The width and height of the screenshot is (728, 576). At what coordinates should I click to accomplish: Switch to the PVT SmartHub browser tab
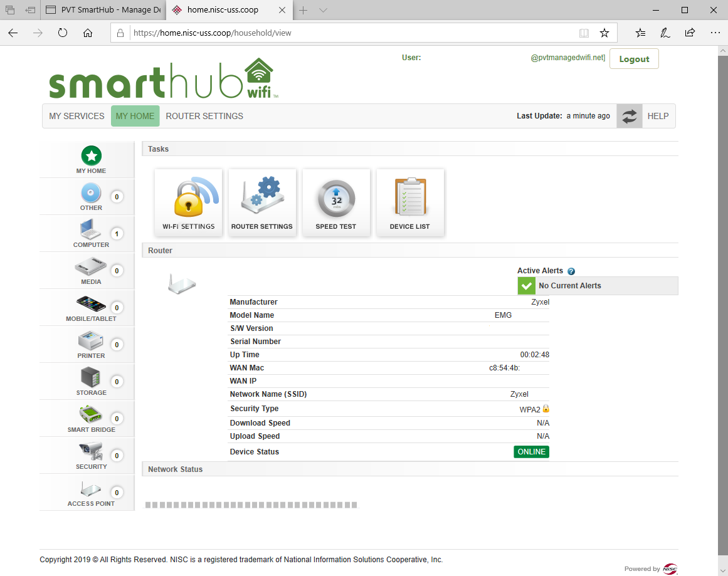click(x=103, y=10)
